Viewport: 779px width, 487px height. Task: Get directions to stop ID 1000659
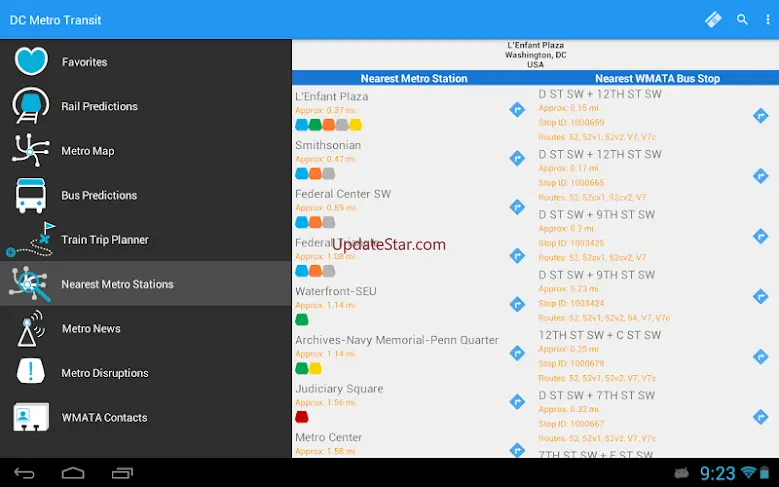(x=760, y=116)
